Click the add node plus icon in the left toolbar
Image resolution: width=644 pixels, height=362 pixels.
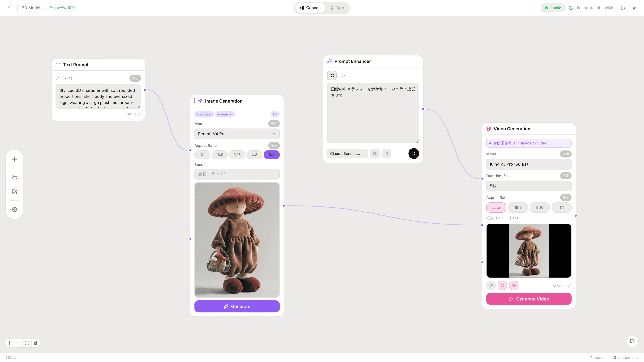click(x=14, y=159)
